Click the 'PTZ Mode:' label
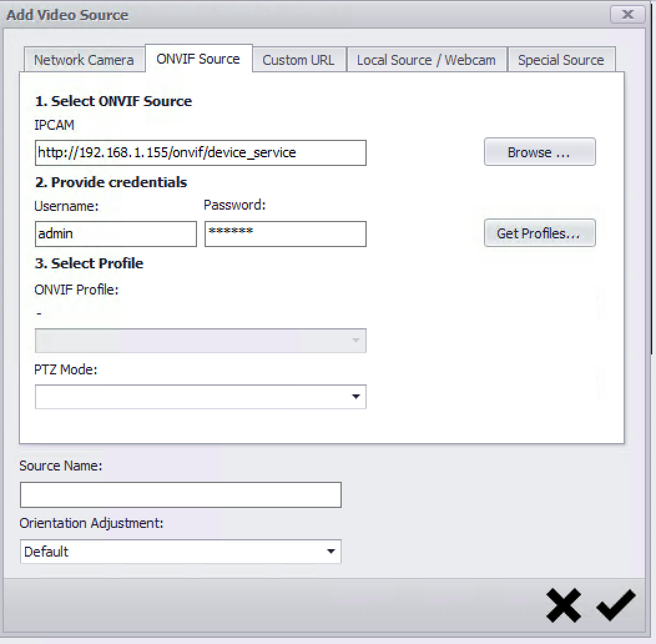Viewport: 656px width, 644px height. [x=65, y=369]
